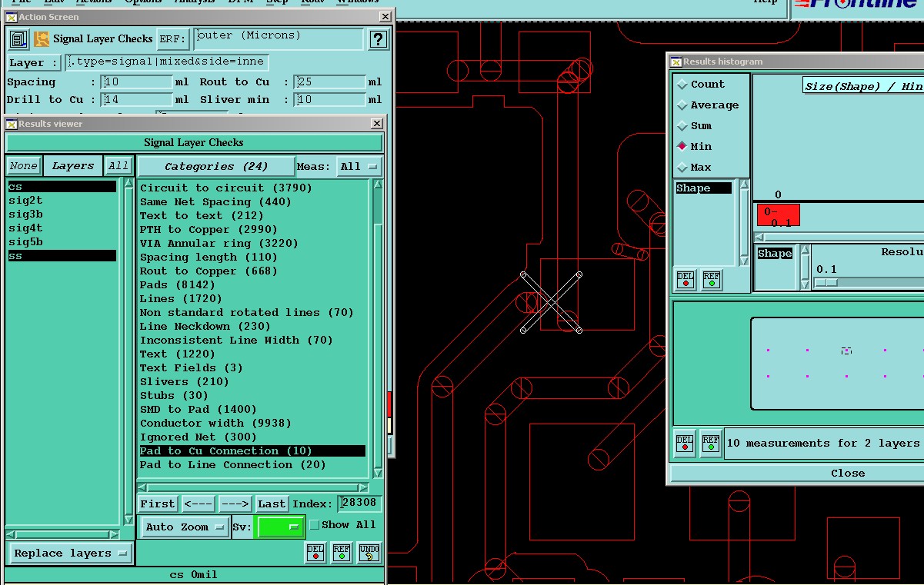Open the green Sv color selector

click(x=279, y=527)
